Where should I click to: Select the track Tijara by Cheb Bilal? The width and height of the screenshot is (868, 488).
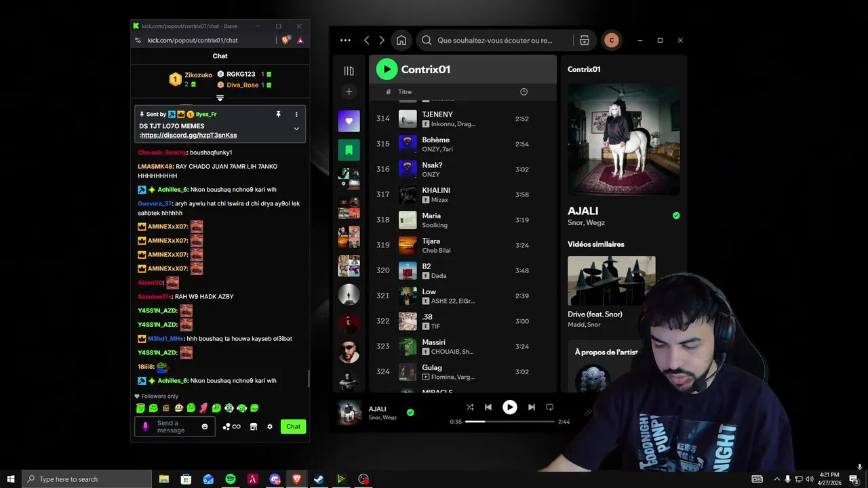(462, 245)
